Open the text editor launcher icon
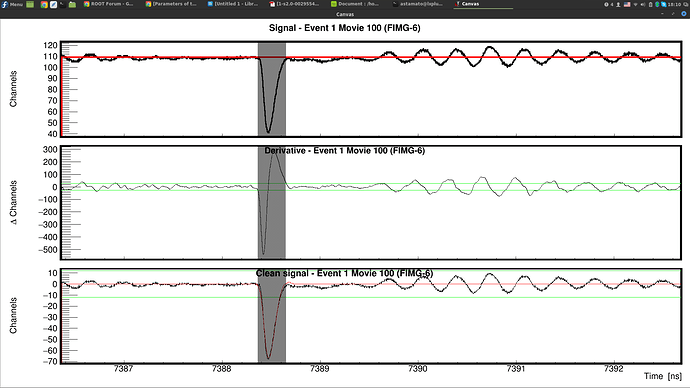 [x=53, y=4]
